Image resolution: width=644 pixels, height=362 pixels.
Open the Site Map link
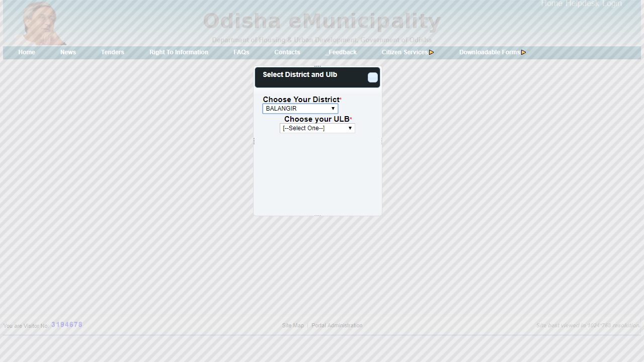(x=293, y=325)
